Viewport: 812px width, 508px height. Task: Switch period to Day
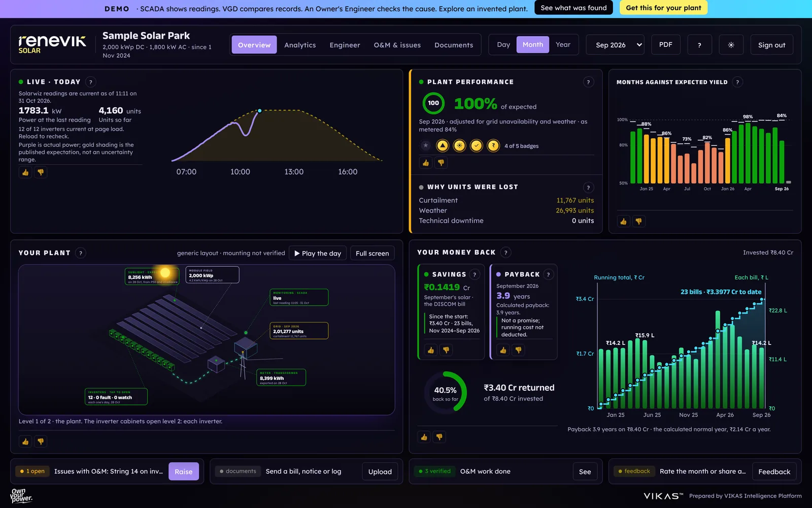[x=503, y=45]
